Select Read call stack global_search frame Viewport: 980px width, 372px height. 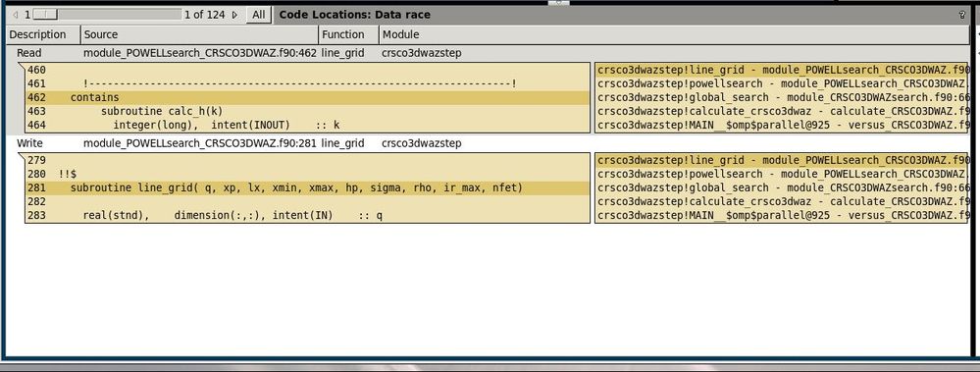pos(781,97)
